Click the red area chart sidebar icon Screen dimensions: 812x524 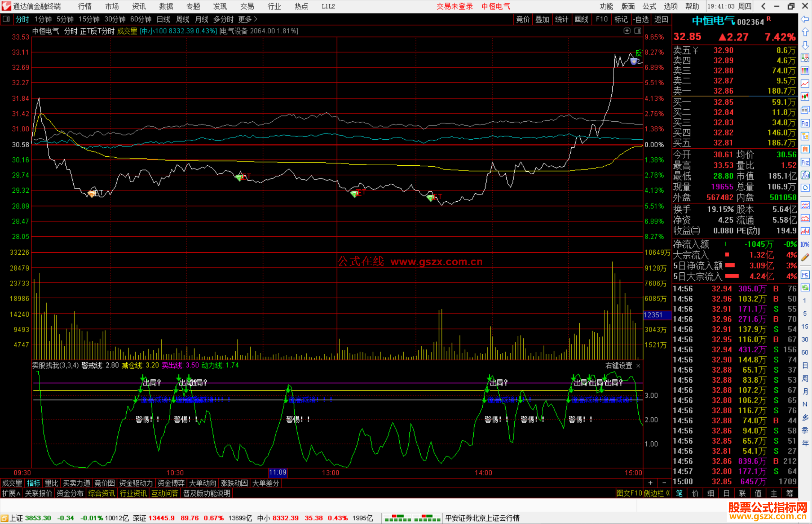point(805,218)
